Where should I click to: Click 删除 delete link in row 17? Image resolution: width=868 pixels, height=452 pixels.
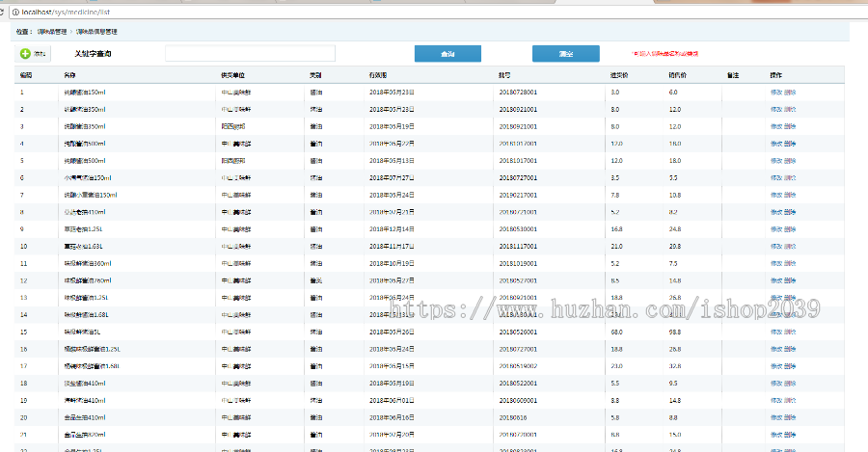[x=790, y=366]
